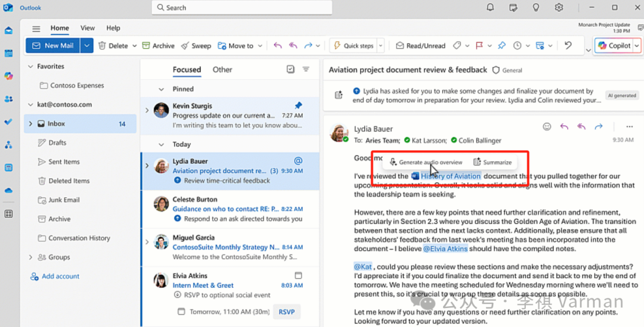Focus the Search box
The height and width of the screenshot is (327, 644).
point(242,7)
